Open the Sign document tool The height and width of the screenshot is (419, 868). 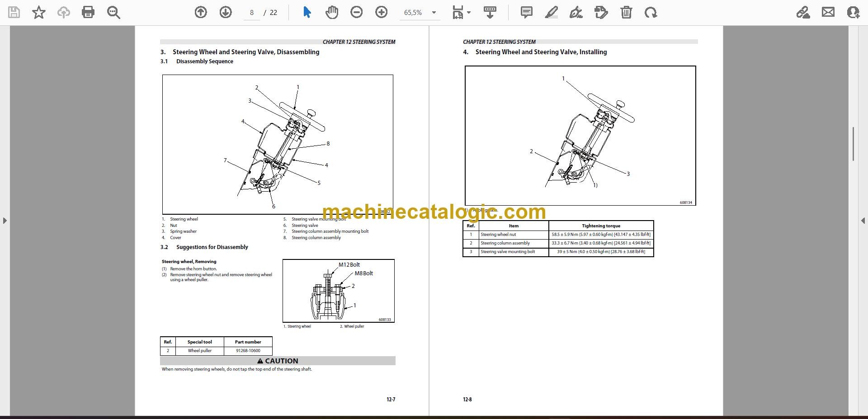point(576,12)
